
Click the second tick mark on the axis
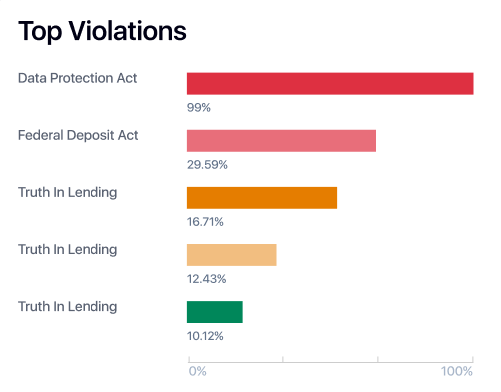pyautogui.click(x=283, y=359)
